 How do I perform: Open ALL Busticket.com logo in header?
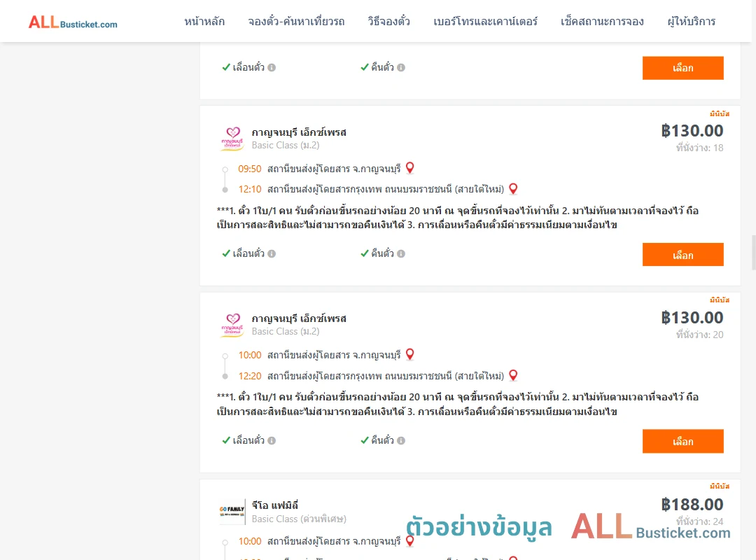73,22
